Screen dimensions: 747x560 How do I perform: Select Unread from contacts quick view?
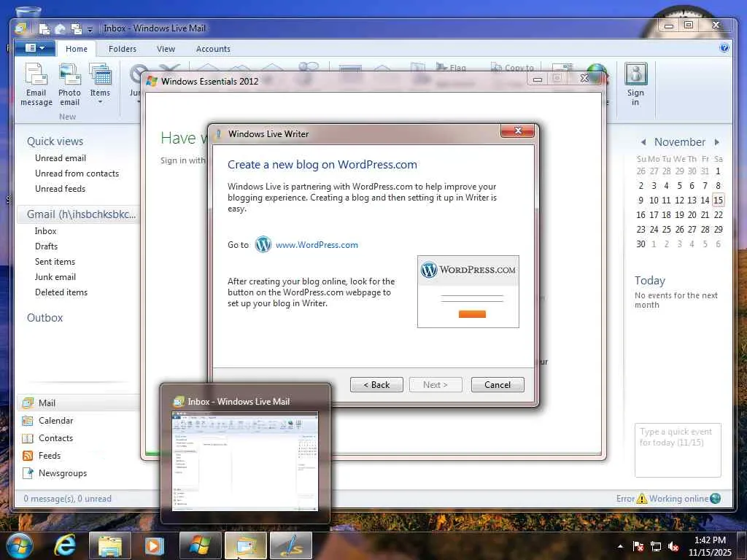[x=77, y=174]
